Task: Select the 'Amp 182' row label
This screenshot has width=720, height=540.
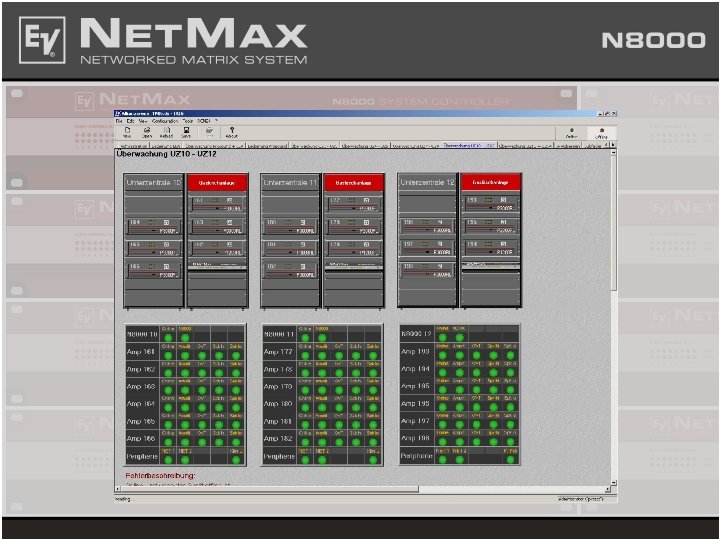Action: 278,439
